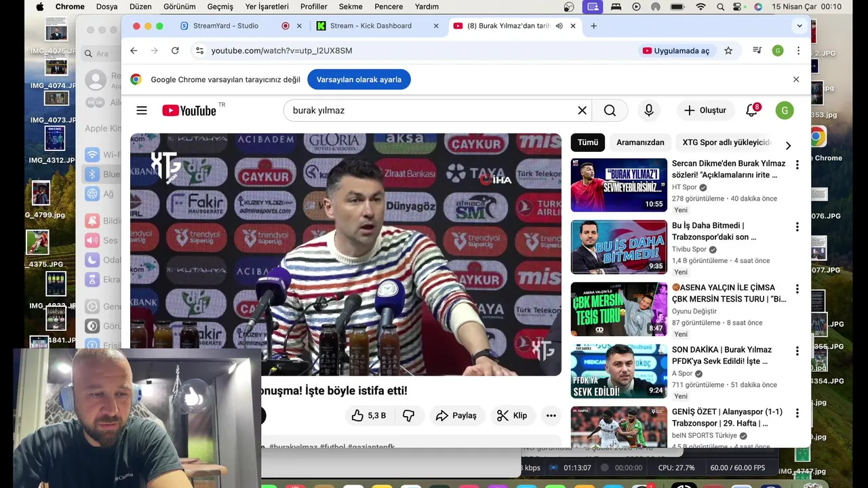Image resolution: width=868 pixels, height=488 pixels.
Task: Like the video with thumbs-up 5,3 B
Action: 369,415
